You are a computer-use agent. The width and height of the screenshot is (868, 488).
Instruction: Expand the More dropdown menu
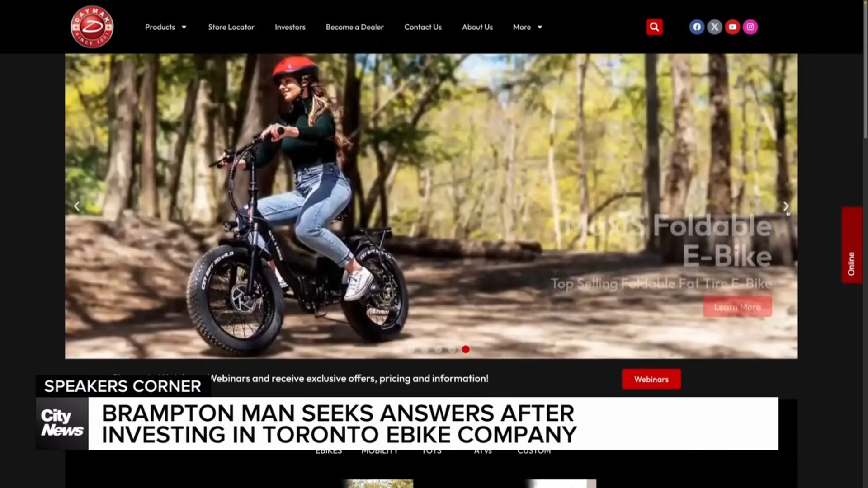click(527, 27)
